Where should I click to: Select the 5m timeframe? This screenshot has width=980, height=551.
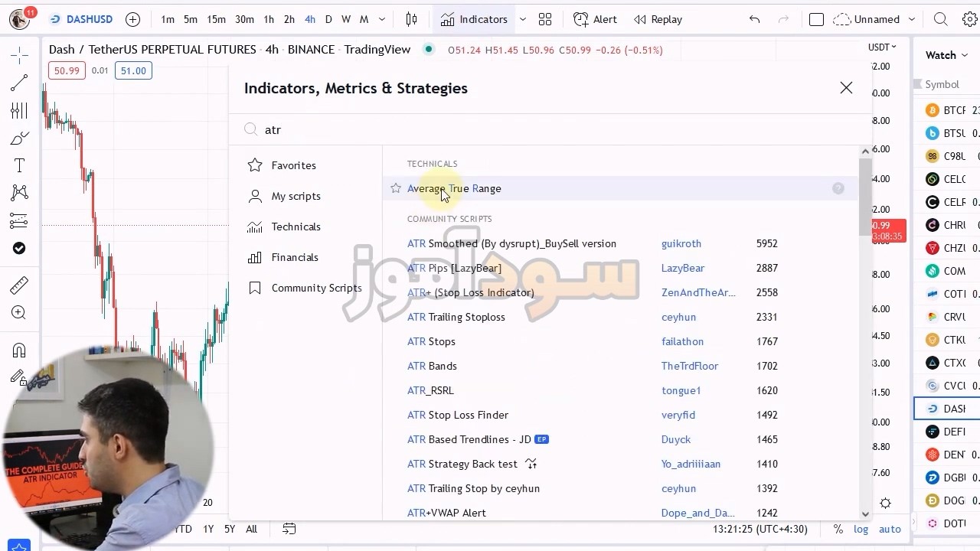click(x=191, y=19)
